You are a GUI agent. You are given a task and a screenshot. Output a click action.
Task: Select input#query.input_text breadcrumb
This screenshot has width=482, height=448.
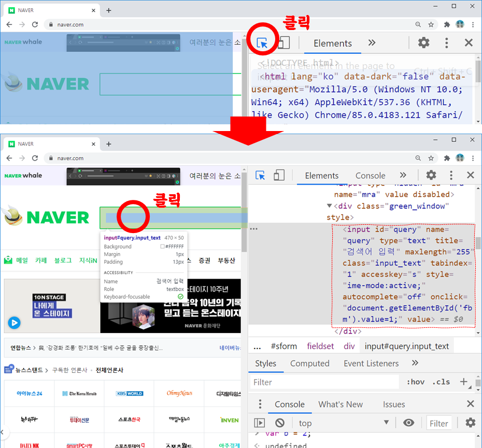pyautogui.click(x=407, y=346)
